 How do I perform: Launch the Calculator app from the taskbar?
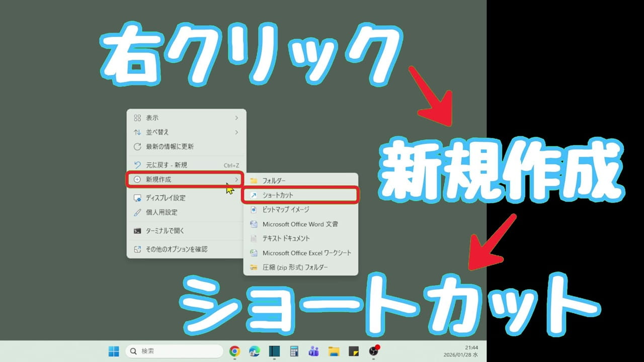coord(294,351)
